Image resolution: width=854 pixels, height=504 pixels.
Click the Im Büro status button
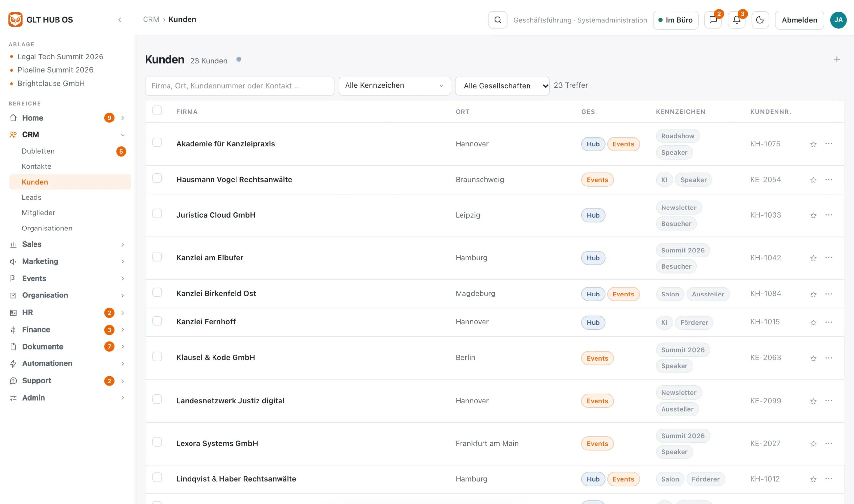(x=675, y=20)
